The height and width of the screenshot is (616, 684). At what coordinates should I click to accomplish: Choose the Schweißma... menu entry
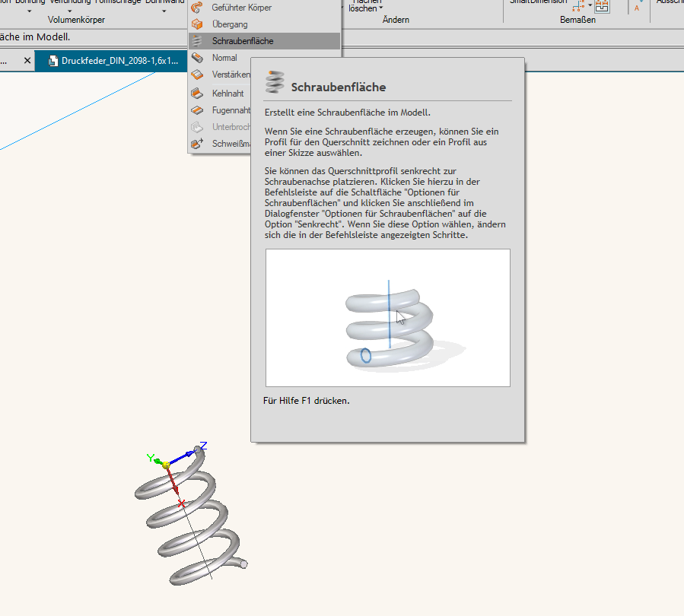tap(221, 144)
